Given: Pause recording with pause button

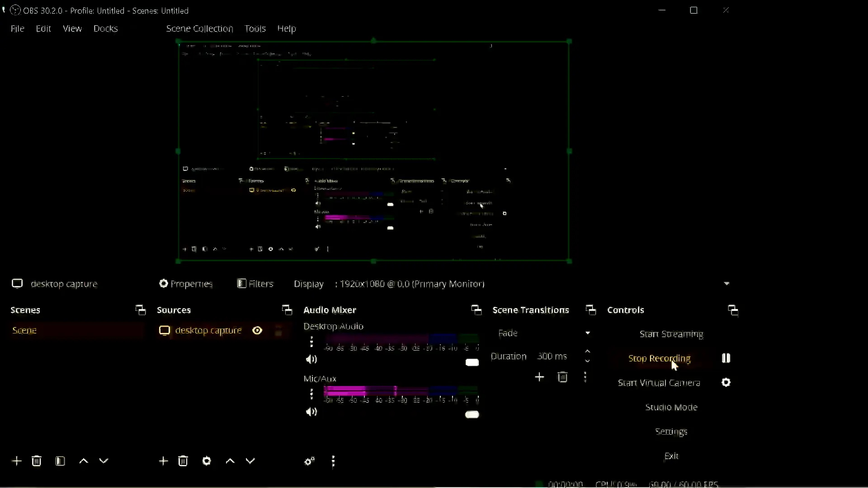Looking at the screenshot, I should pos(726,358).
